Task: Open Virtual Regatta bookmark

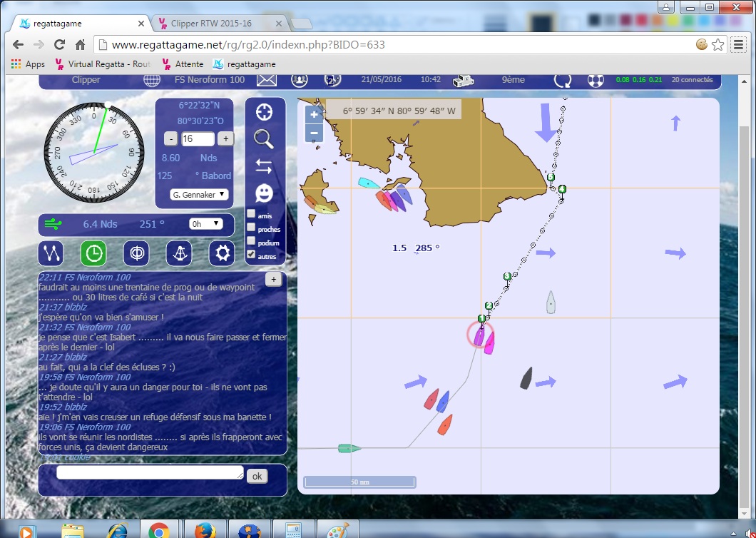Action: [103, 64]
